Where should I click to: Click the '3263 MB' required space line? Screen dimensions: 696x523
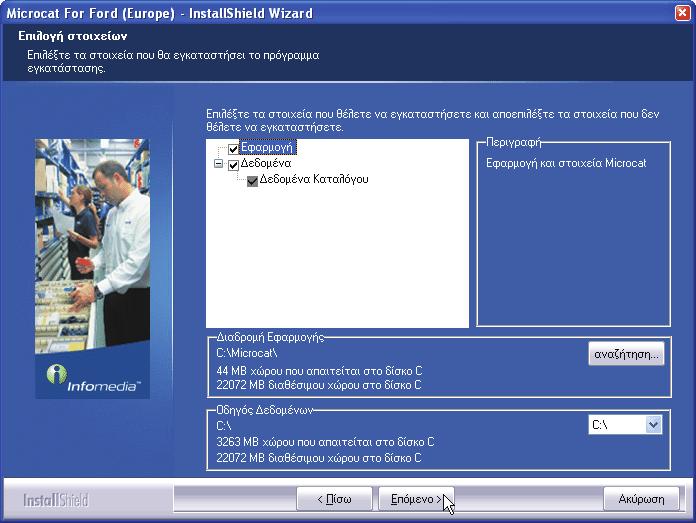325,442
